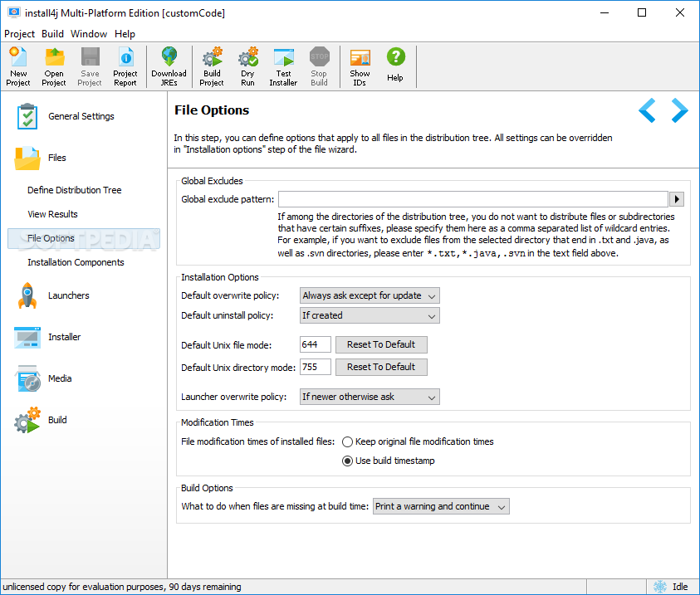Launch a Dry Run build
This screenshot has width=700, height=595.
[x=247, y=66]
